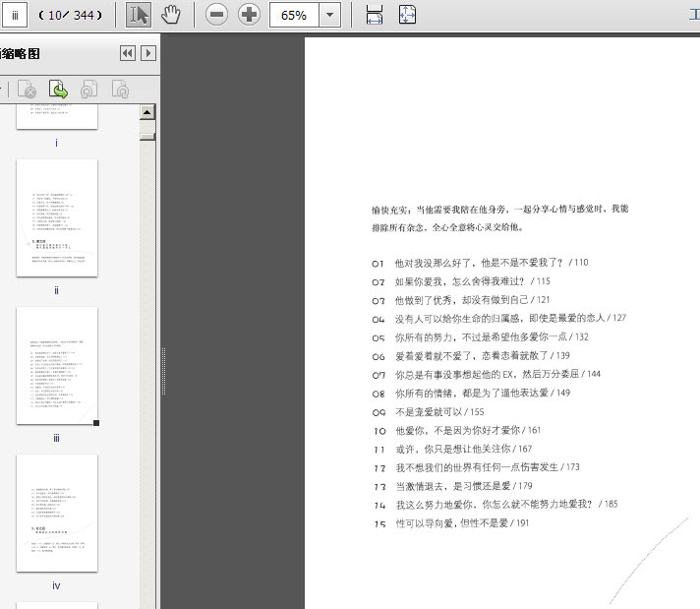Activate the Hand pan tool
The height and width of the screenshot is (609, 700).
(170, 15)
